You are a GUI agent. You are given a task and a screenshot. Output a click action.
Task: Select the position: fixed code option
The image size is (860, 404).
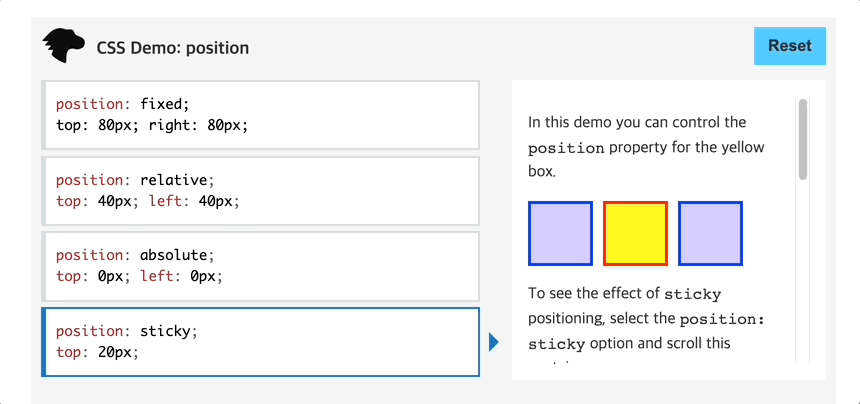(261, 115)
